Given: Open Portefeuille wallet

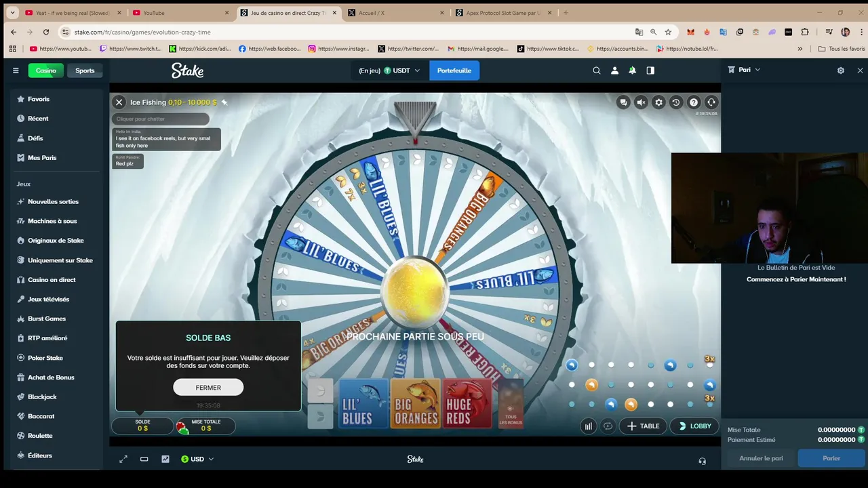Looking at the screenshot, I should [x=454, y=70].
